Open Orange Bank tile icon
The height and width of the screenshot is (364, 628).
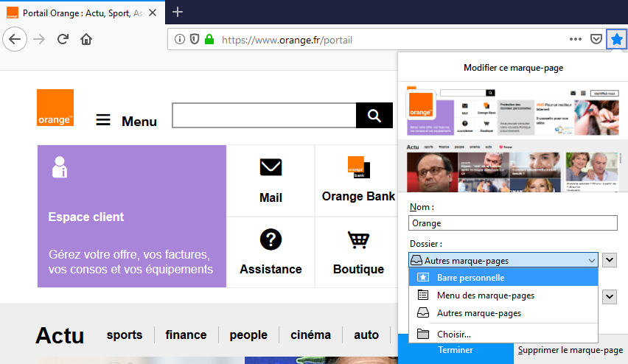(359, 167)
